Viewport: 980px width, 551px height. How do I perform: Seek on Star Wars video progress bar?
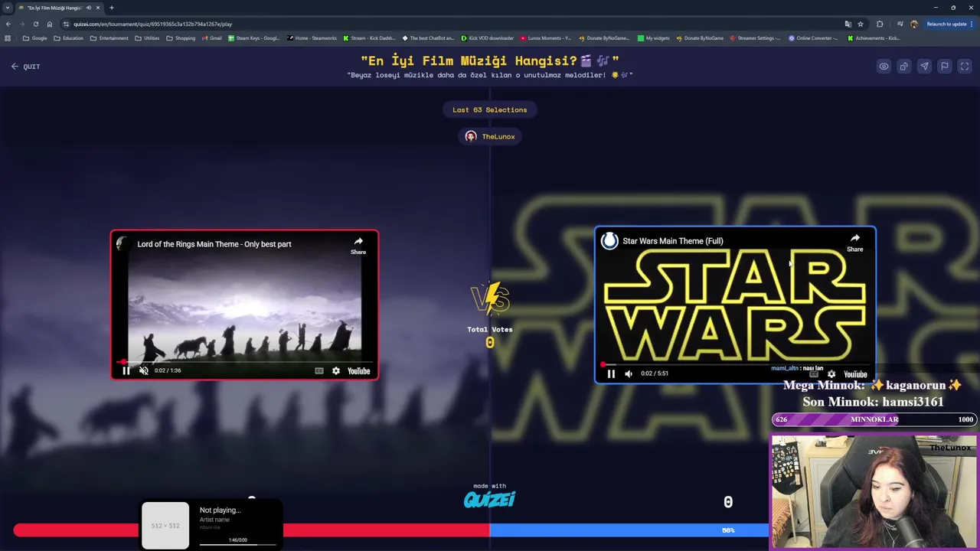(735, 365)
